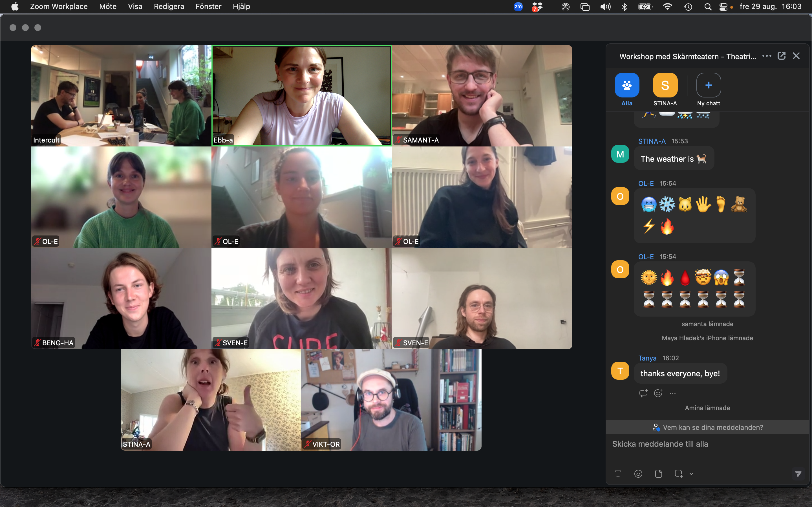Open more options for Tanya's message
This screenshot has height=507, width=812.
pos(673,393)
